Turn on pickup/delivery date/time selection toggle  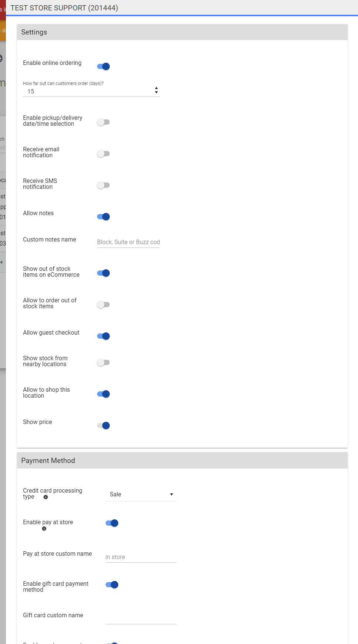click(x=103, y=122)
